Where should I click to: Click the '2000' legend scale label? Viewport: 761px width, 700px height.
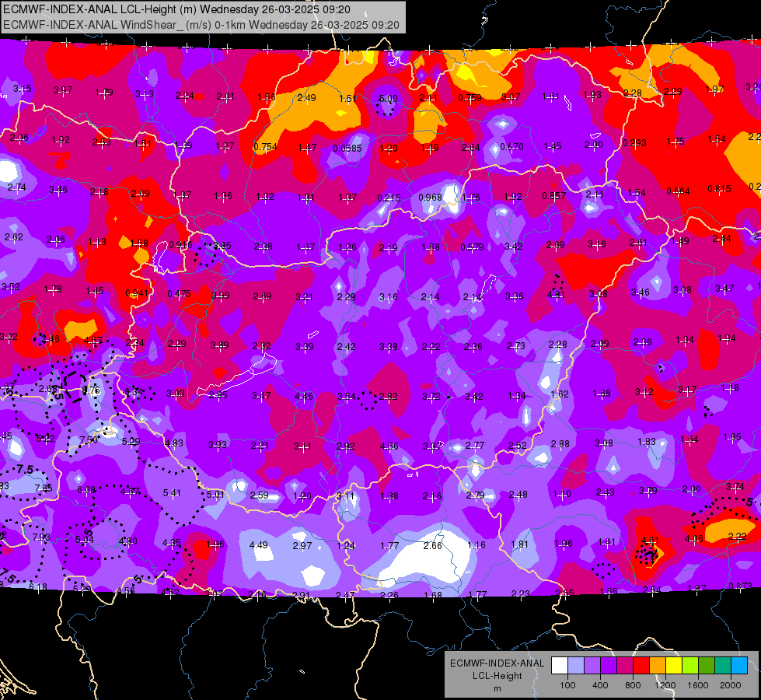730,685
